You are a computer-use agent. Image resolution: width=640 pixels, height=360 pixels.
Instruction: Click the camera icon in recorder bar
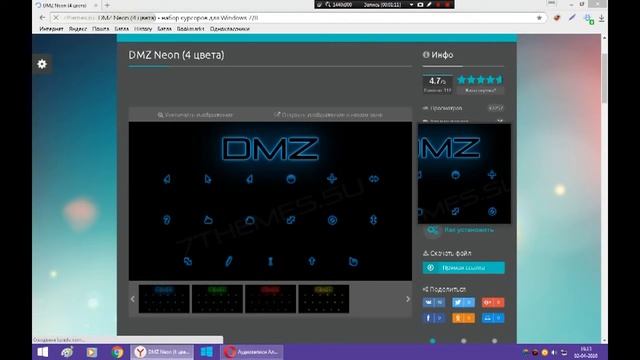point(420,5)
